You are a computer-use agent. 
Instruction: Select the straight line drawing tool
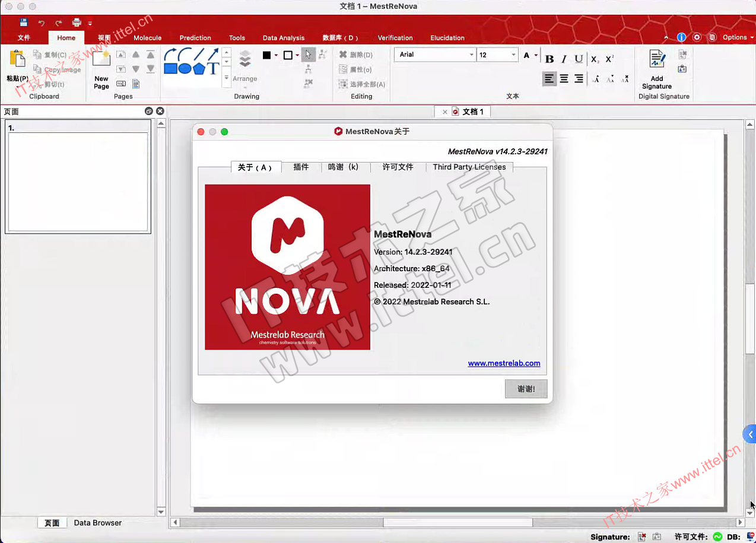click(x=199, y=54)
